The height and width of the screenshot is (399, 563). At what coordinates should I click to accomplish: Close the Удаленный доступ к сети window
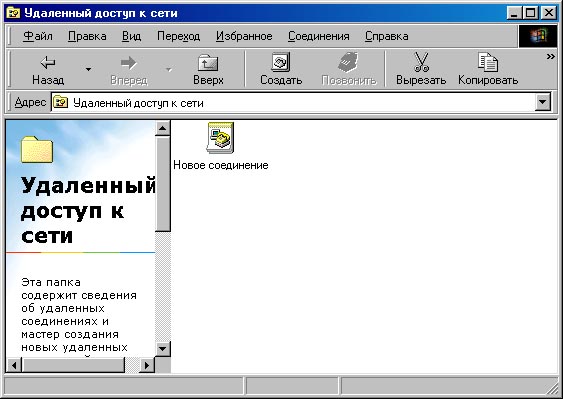click(x=549, y=13)
